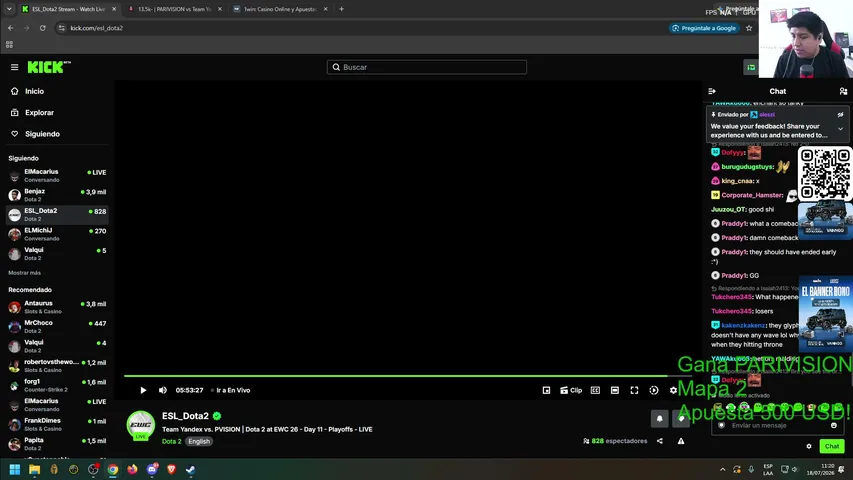Screen dimensions: 853x480
Task: Open the Kick sidebar hamburger menu
Action: [15, 67]
